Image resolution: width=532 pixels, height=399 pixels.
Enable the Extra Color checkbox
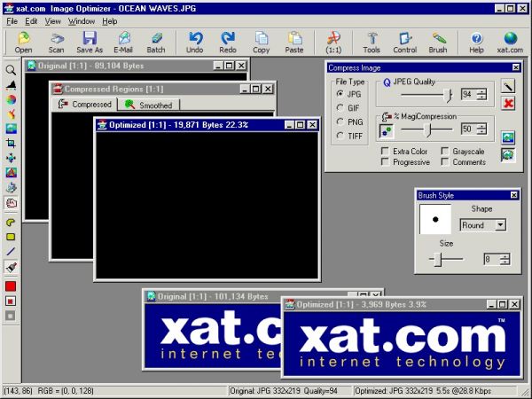click(x=385, y=151)
